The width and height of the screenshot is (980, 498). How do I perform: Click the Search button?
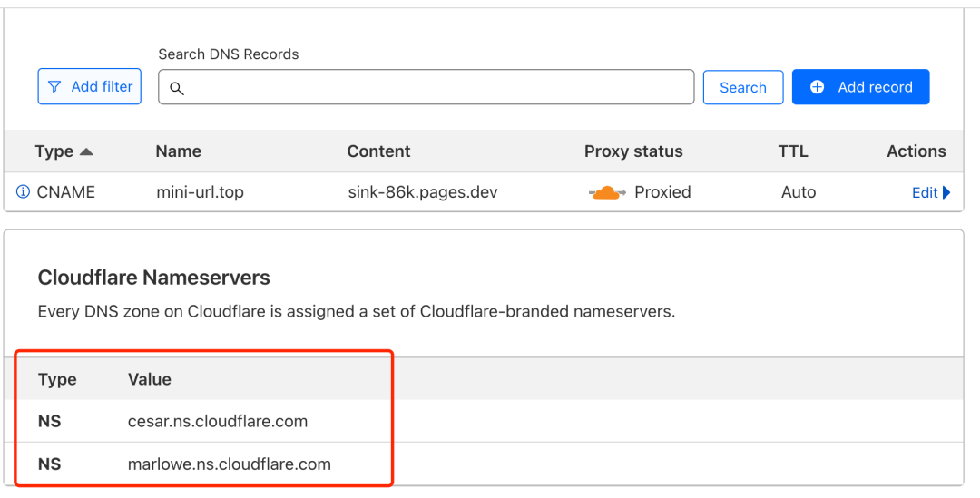[x=743, y=87]
